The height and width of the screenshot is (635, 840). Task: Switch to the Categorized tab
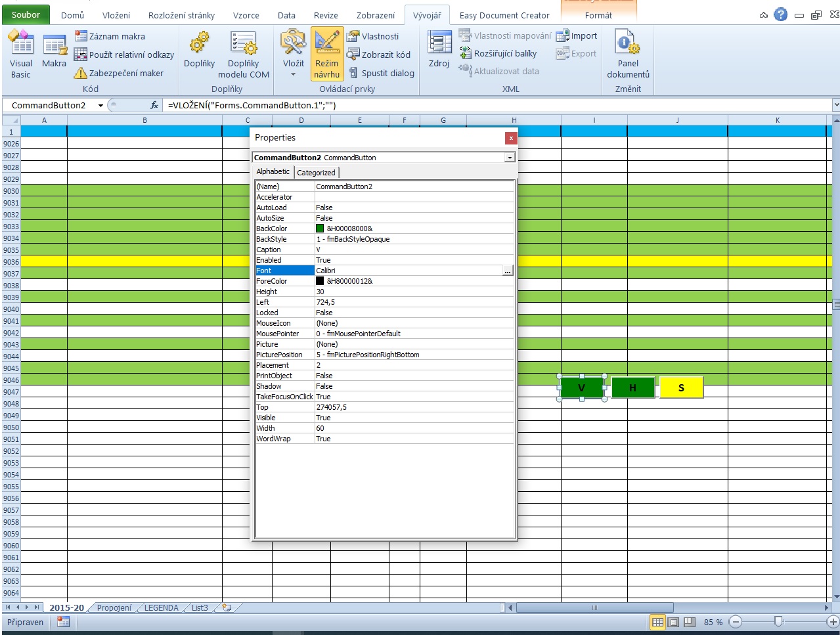pyautogui.click(x=316, y=173)
